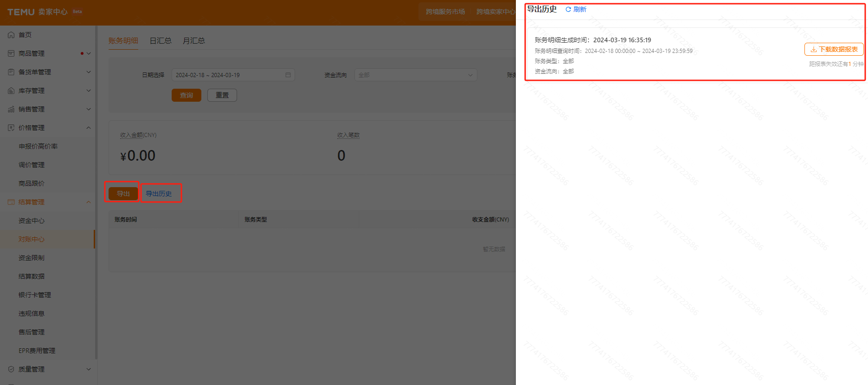Image resolution: width=868 pixels, height=385 pixels.
Task: Switch to the 日汇总 tab
Action: (x=161, y=41)
